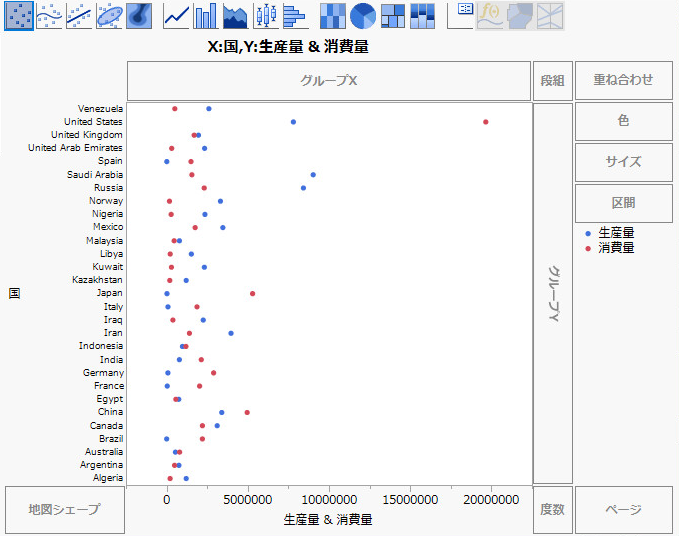Click the 地図シェープ drop zone
Image resolution: width=679 pixels, height=536 pixels.
65,510
